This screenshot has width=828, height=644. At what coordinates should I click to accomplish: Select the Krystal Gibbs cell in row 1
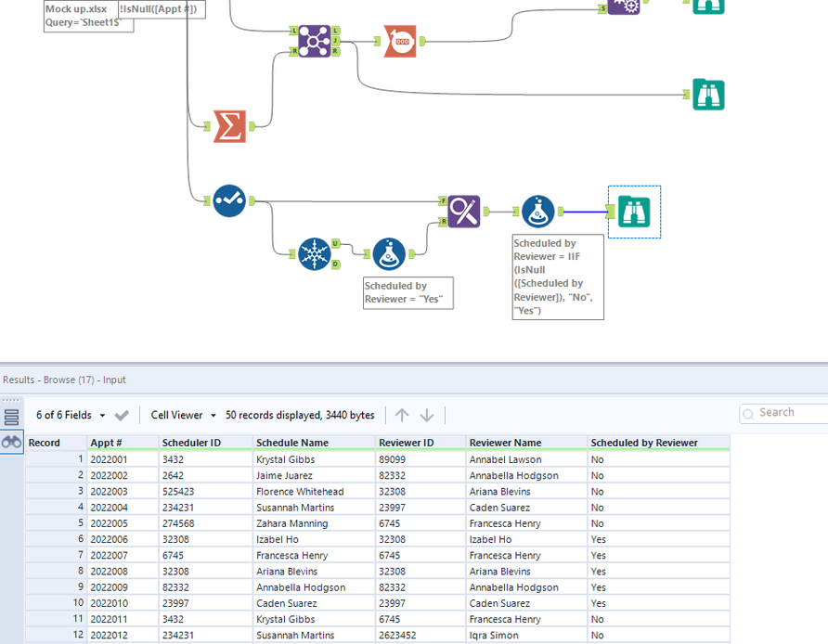point(285,459)
